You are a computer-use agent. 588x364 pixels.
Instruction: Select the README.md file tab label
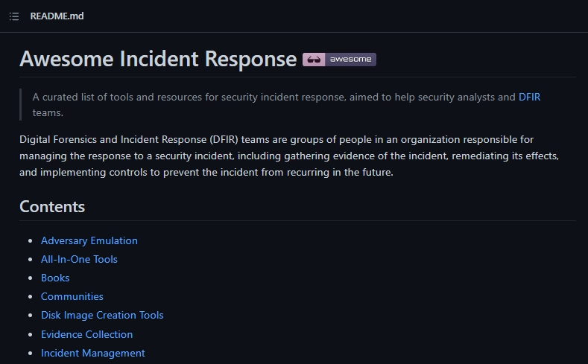57,16
